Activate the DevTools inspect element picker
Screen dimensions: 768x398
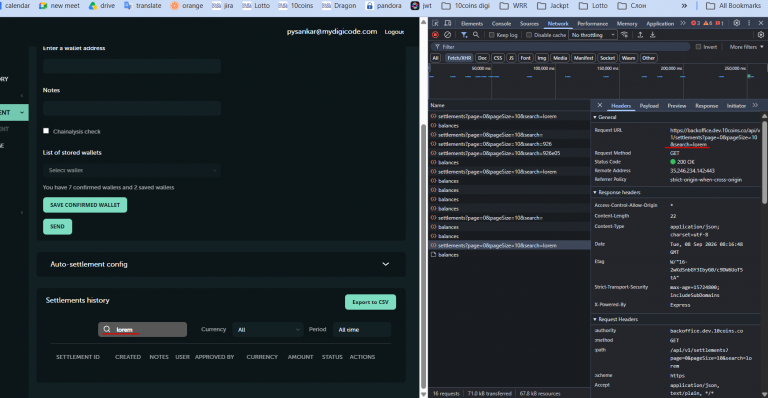point(435,23)
